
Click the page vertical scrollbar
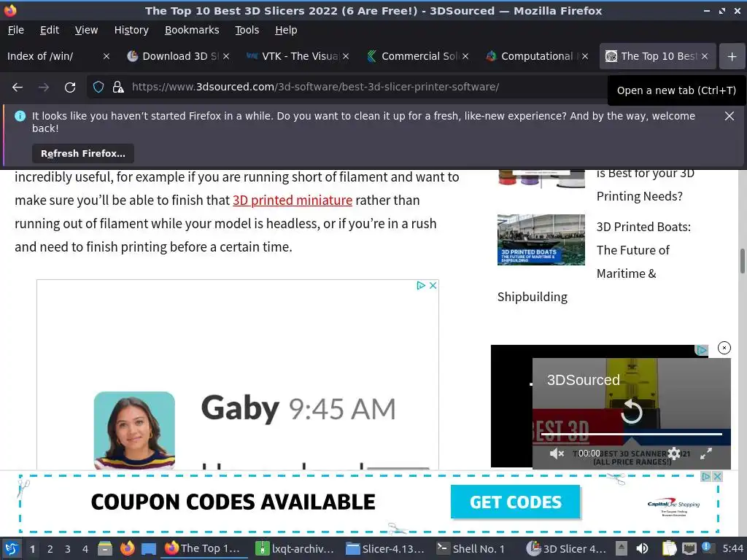(x=742, y=261)
